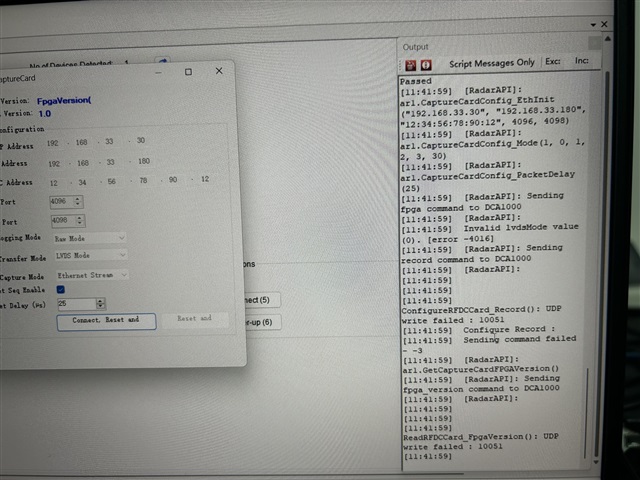Toggle Script Messages Only in the Output toolbar
Image resolution: width=640 pixels, height=480 pixels.
coord(492,63)
